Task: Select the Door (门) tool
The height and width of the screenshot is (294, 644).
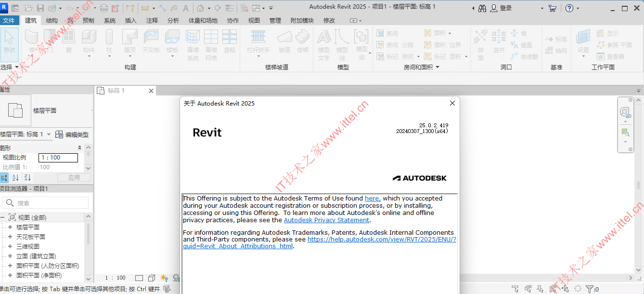Action: click(50, 42)
